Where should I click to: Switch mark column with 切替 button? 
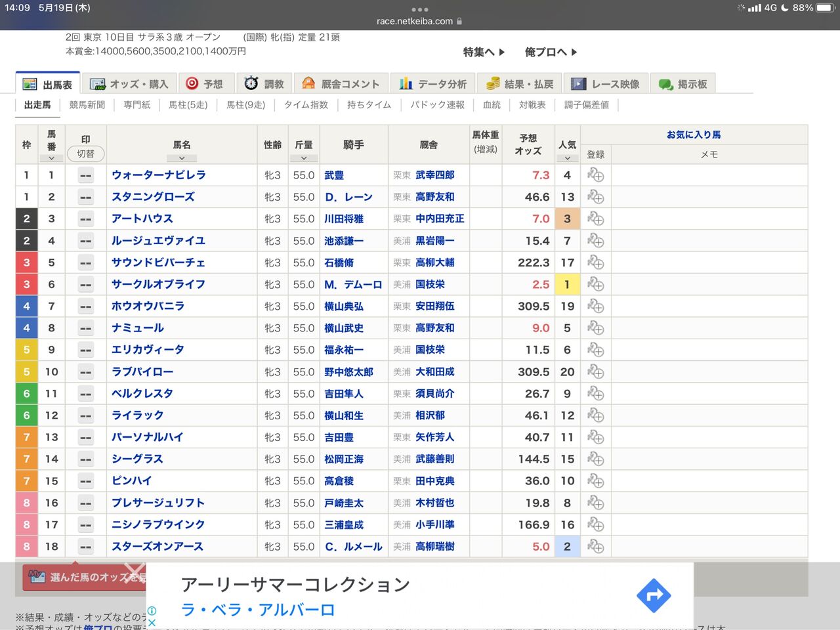(85, 154)
